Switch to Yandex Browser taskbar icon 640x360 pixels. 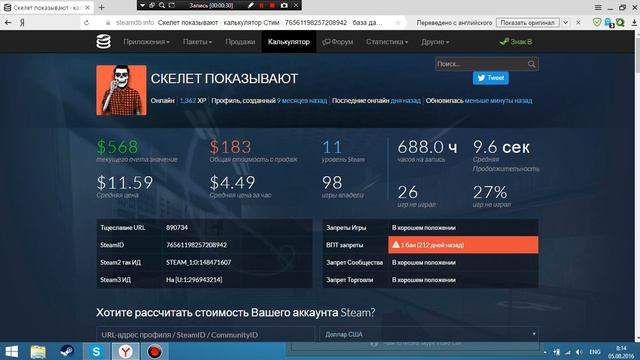pyautogui.click(x=126, y=351)
